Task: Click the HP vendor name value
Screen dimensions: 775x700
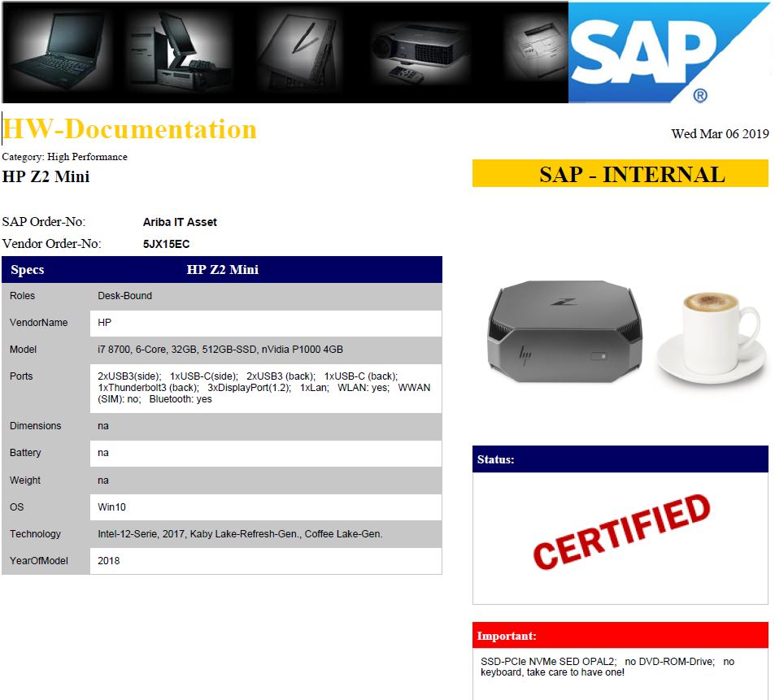Action: point(104,322)
